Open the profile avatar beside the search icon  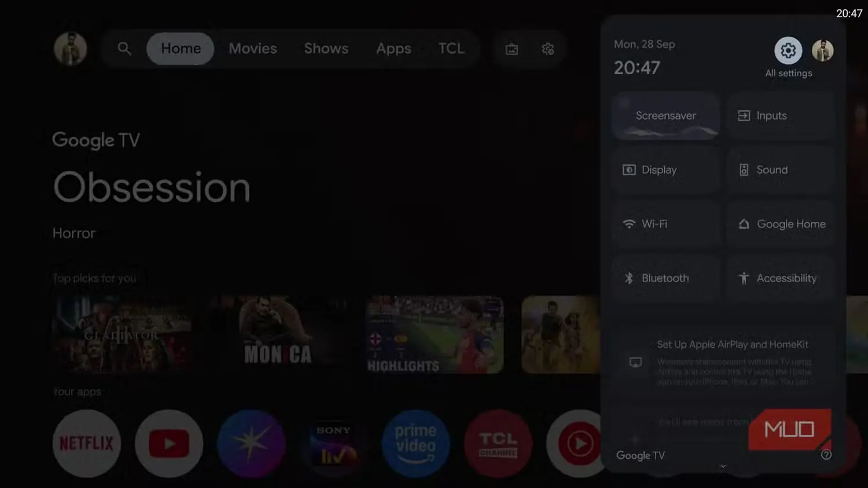tap(71, 49)
